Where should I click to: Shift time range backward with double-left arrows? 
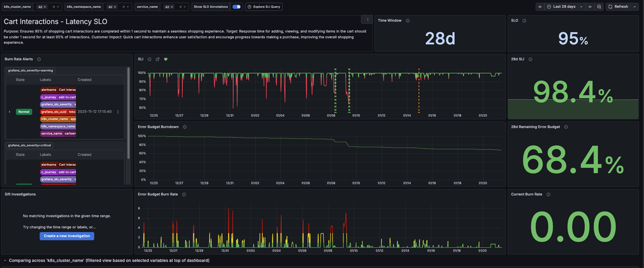540,7
